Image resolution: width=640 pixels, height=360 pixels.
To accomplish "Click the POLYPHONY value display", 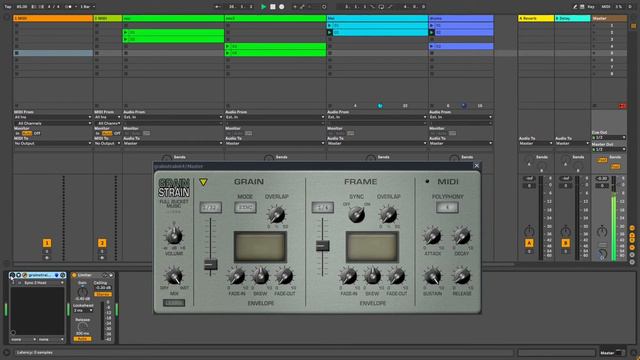I will click(x=447, y=207).
